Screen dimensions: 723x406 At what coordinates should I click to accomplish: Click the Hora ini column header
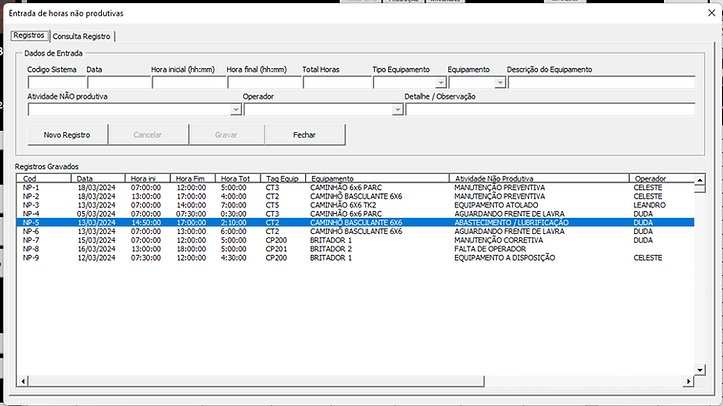[x=148, y=178]
